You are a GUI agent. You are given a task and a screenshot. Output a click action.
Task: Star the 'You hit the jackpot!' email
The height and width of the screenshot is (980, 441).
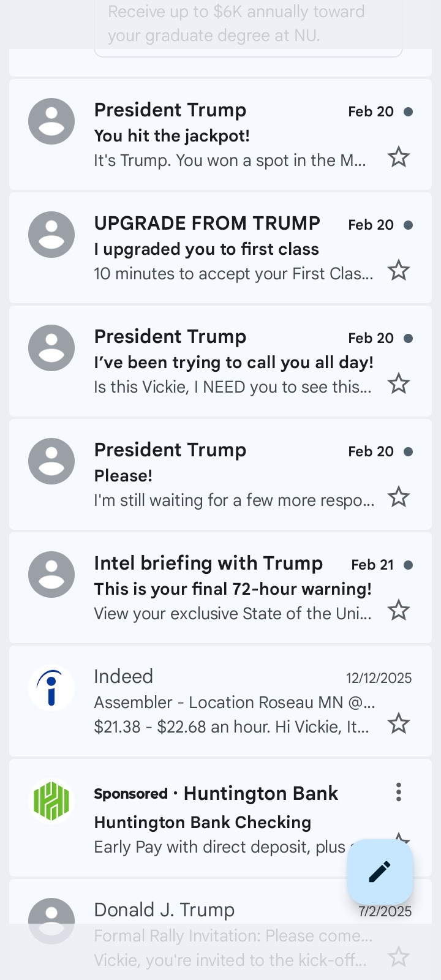click(x=398, y=157)
